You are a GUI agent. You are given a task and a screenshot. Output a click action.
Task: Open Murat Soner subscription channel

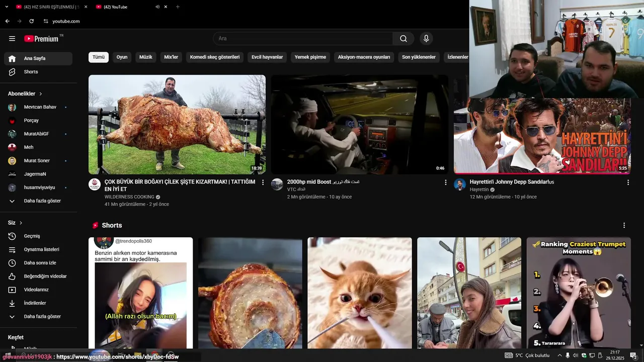(x=38, y=161)
